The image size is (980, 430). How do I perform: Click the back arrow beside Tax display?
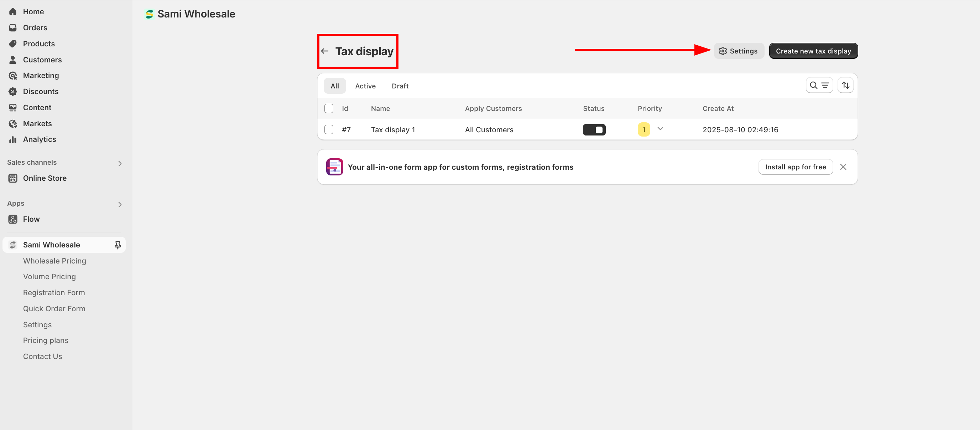click(324, 51)
